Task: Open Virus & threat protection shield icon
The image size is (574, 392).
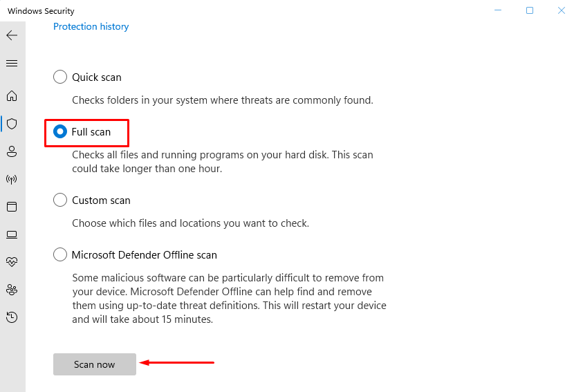Action: coord(12,124)
